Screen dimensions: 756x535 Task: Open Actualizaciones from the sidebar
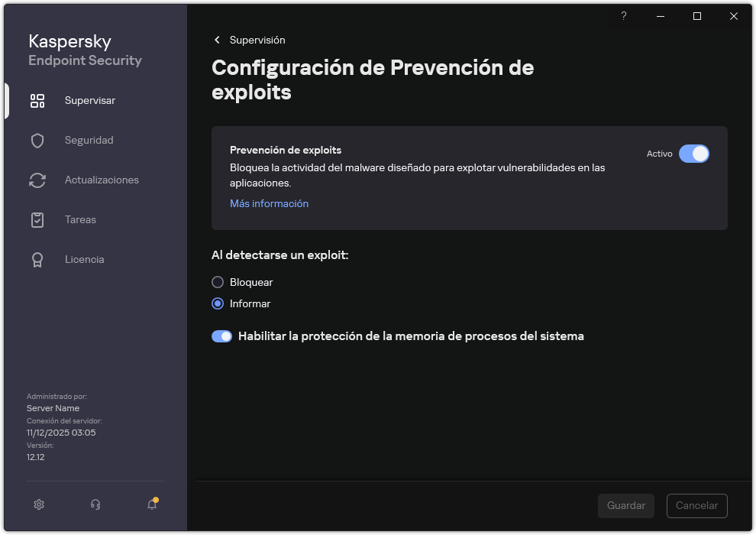[x=102, y=180]
